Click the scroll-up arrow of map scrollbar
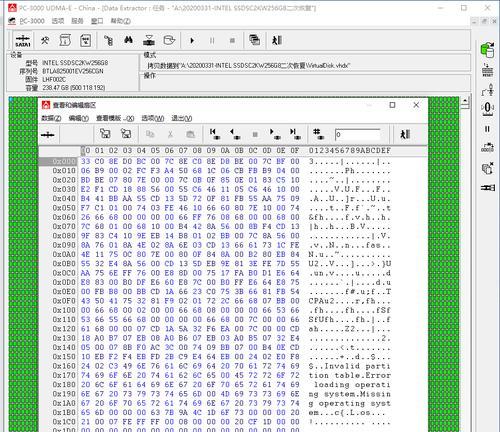Image resolution: width=500 pixels, height=432 pixels. point(465,100)
